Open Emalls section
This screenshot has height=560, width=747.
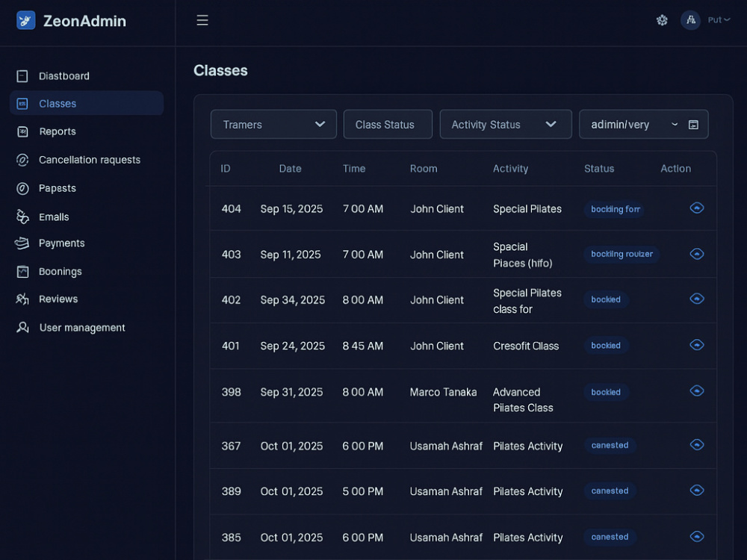(54, 217)
